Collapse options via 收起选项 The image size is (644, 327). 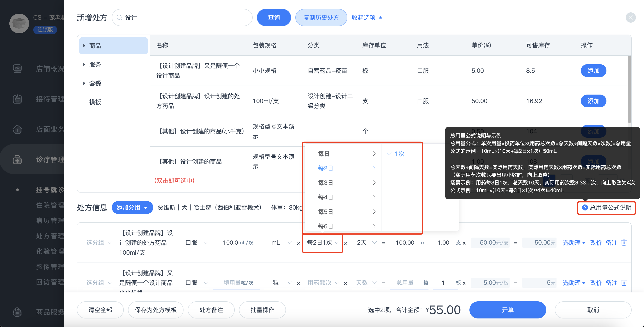367,18
